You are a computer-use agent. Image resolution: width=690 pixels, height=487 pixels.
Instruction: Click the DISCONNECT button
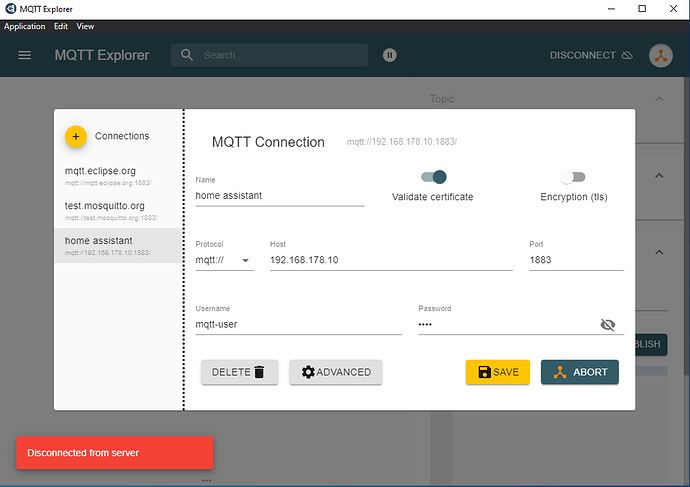click(x=591, y=55)
